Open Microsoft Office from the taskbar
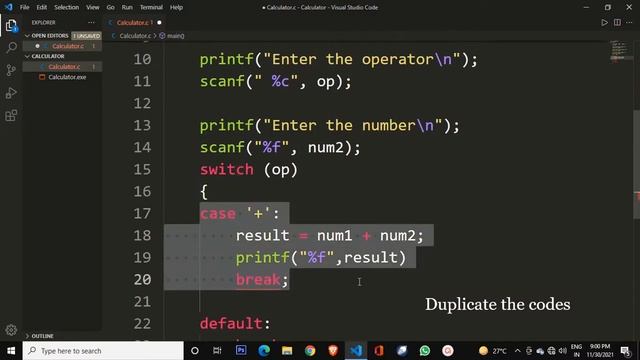This screenshot has height=360, width=640. (379, 350)
